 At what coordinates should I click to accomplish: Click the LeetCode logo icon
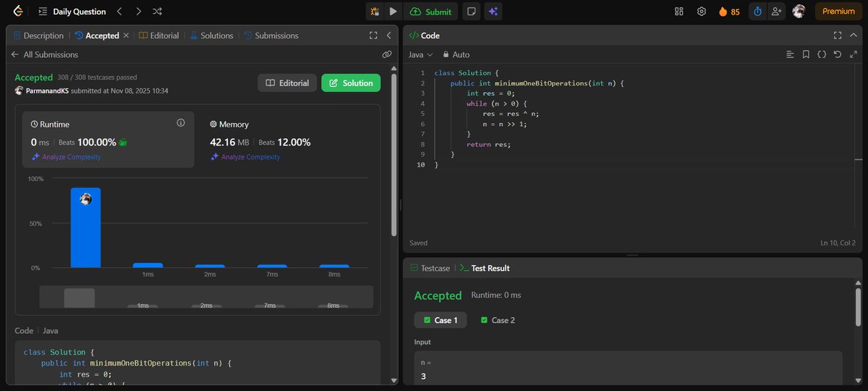(x=17, y=12)
